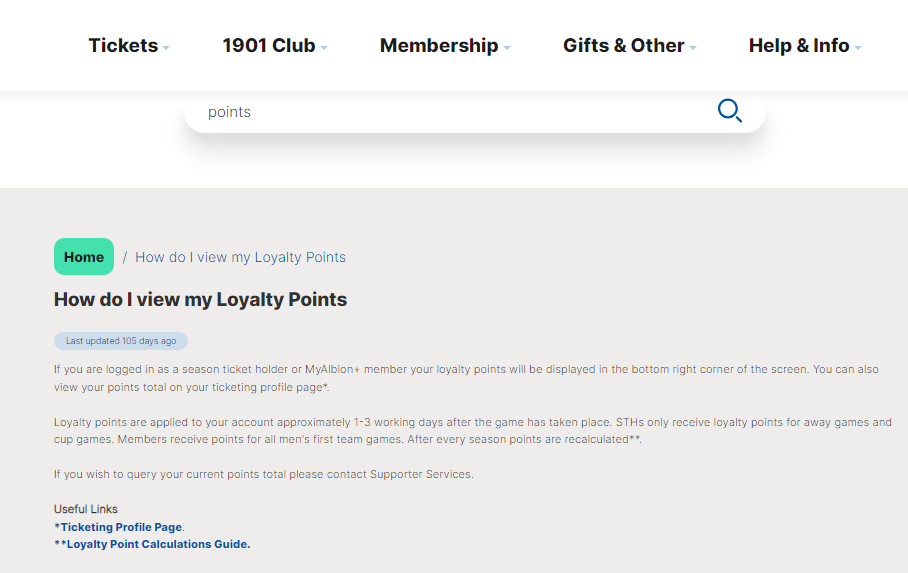Viewport: 908px width, 573px height.
Task: Click the 'How do I view my Loyalty Points' heading
Action: (x=200, y=300)
